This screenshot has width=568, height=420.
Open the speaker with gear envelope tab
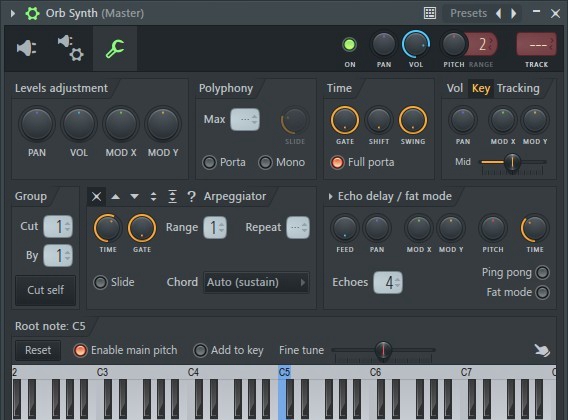pos(71,48)
